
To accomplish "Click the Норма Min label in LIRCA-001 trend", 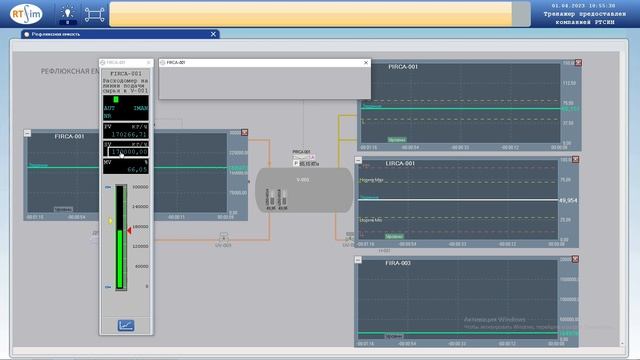I will (371, 220).
